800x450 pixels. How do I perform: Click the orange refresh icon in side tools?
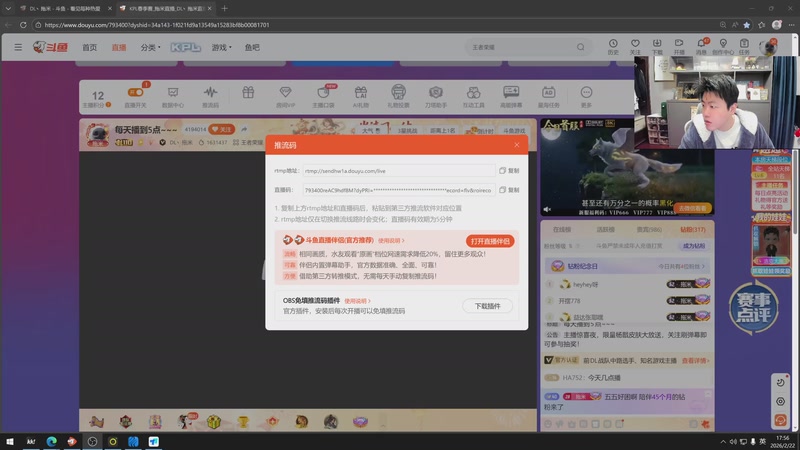click(x=780, y=420)
